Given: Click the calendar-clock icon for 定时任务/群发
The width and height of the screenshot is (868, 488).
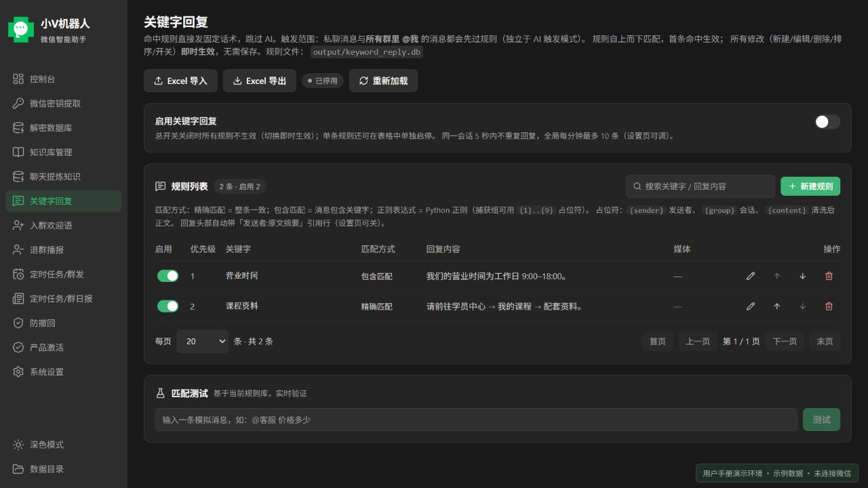Looking at the screenshot, I should click(18, 274).
